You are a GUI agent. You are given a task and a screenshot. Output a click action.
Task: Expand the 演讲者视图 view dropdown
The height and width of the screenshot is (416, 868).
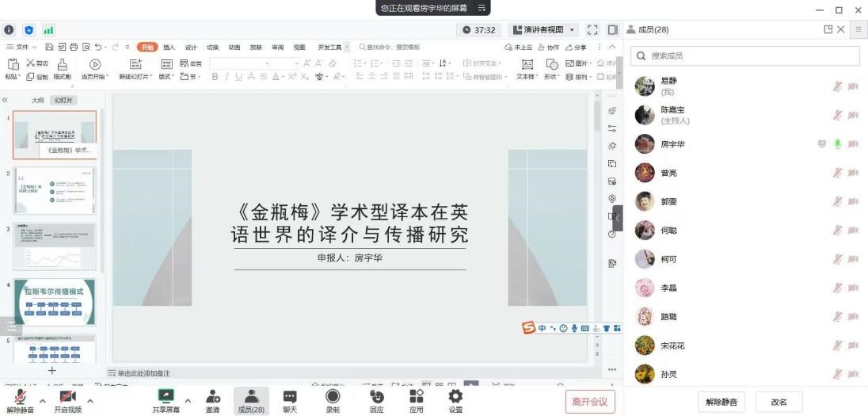coord(545,30)
